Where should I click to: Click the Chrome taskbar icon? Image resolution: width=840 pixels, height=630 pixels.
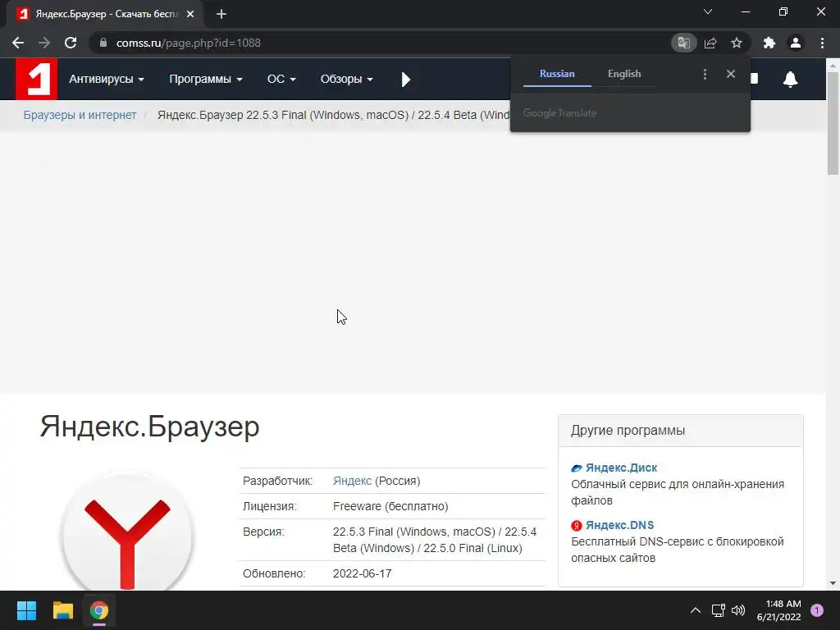coord(99,610)
